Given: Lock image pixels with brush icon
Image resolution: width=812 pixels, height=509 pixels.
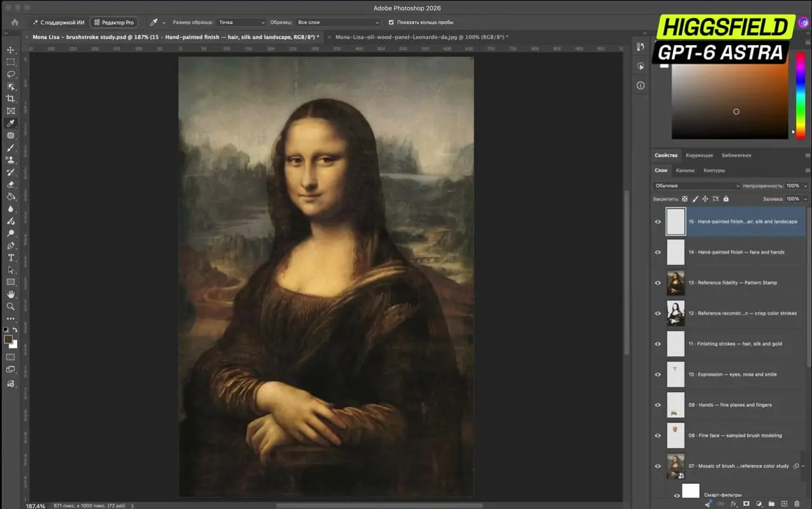Looking at the screenshot, I should click(695, 199).
